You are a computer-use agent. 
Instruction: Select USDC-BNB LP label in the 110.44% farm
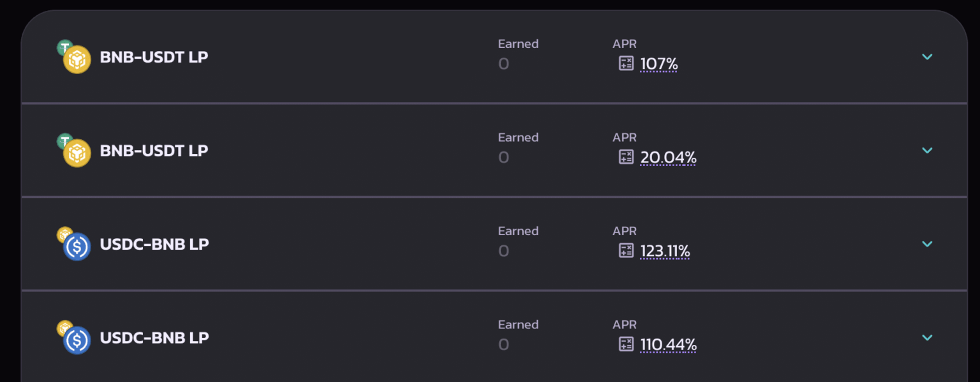click(x=154, y=337)
